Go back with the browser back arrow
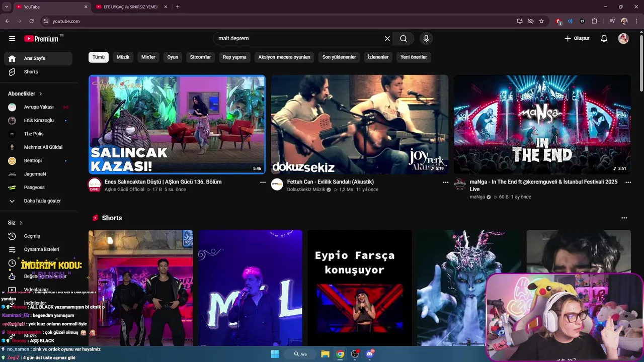Viewport: 644px width, 362px height. 7,21
